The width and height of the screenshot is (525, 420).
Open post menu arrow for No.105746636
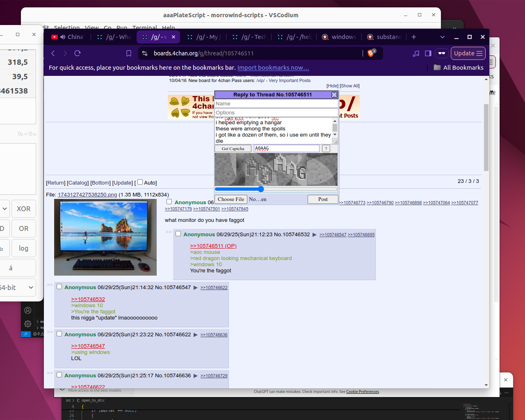(x=196, y=376)
